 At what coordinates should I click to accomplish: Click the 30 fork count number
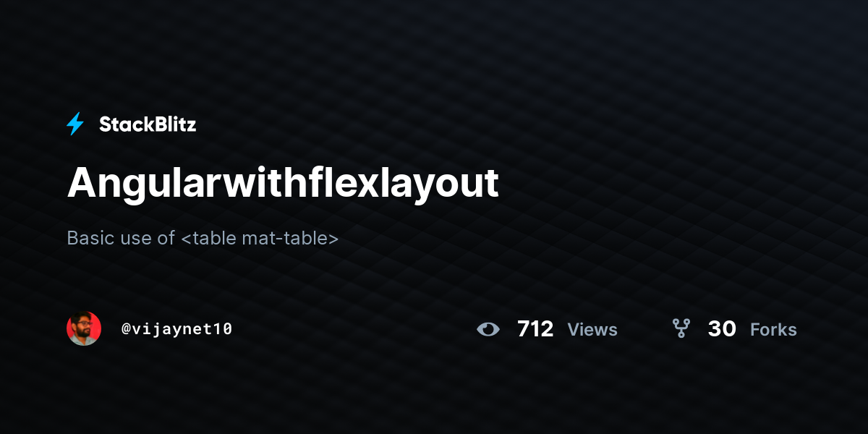pos(722,329)
